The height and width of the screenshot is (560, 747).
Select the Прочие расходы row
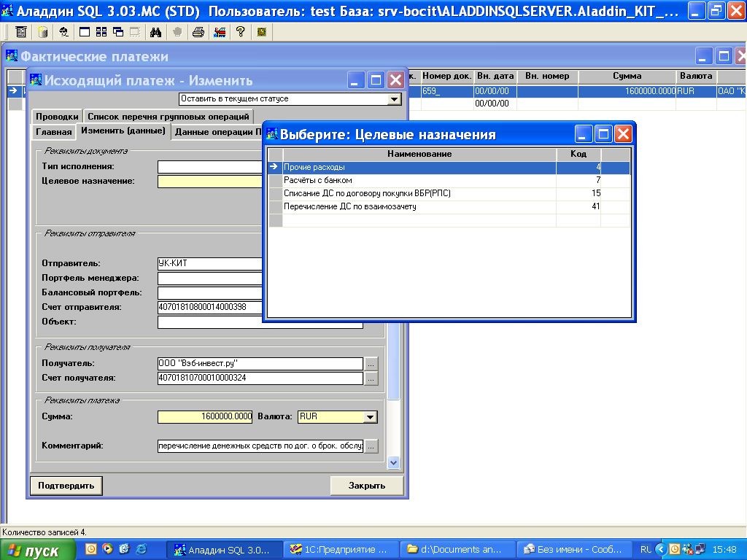click(449, 168)
